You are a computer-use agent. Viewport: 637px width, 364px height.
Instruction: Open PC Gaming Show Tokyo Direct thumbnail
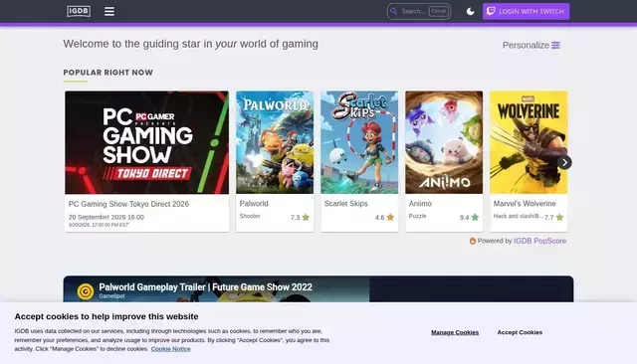(146, 142)
